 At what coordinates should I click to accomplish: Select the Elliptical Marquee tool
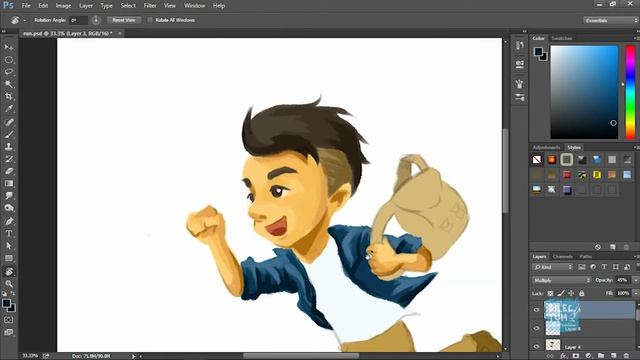click(9, 60)
